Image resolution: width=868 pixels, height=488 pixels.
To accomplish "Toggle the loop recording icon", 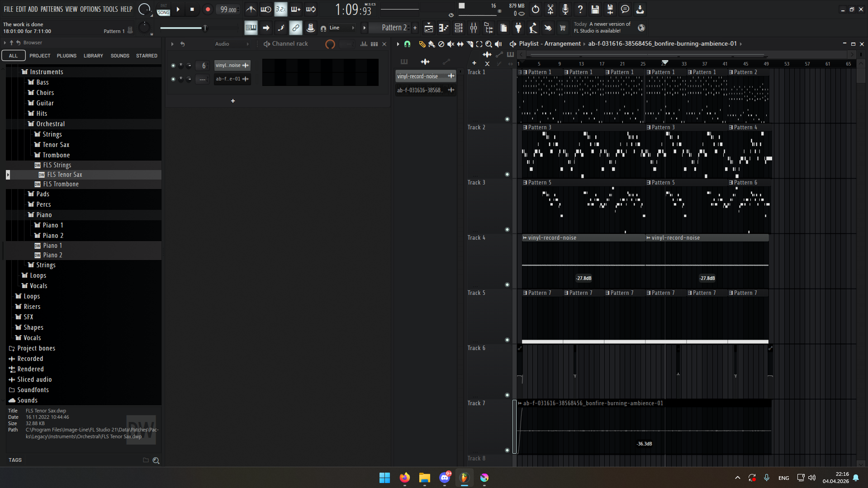I will coord(311,9).
